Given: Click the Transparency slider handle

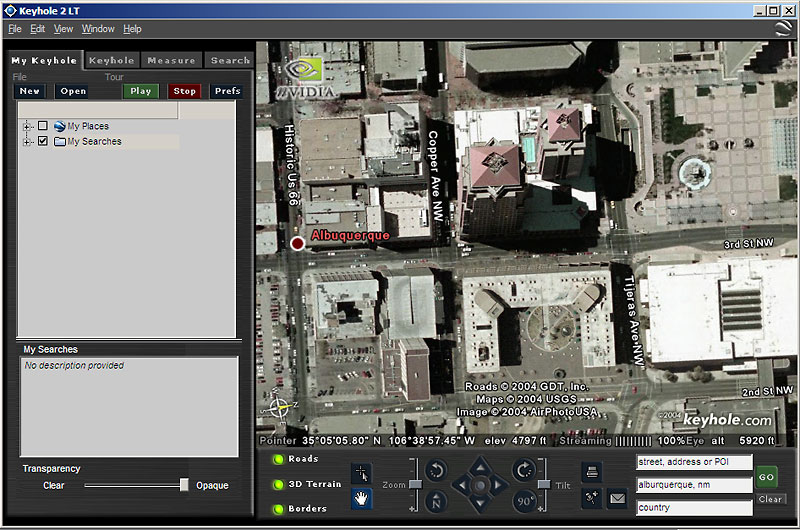Looking at the screenshot, I should coord(184,485).
